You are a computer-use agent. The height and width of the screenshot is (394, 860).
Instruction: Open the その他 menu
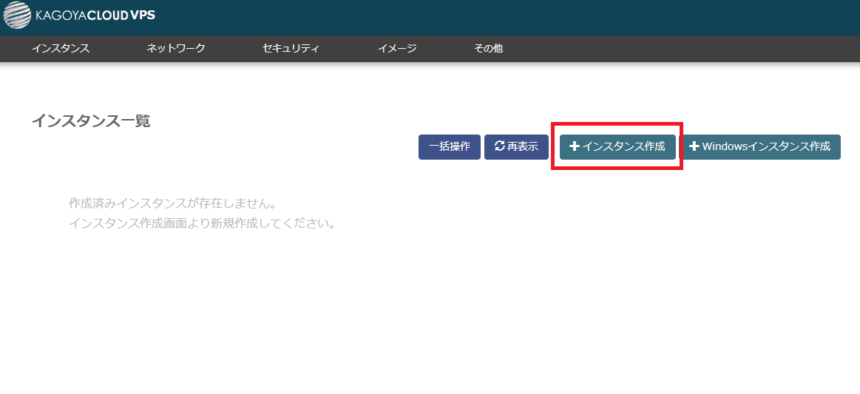(x=488, y=48)
